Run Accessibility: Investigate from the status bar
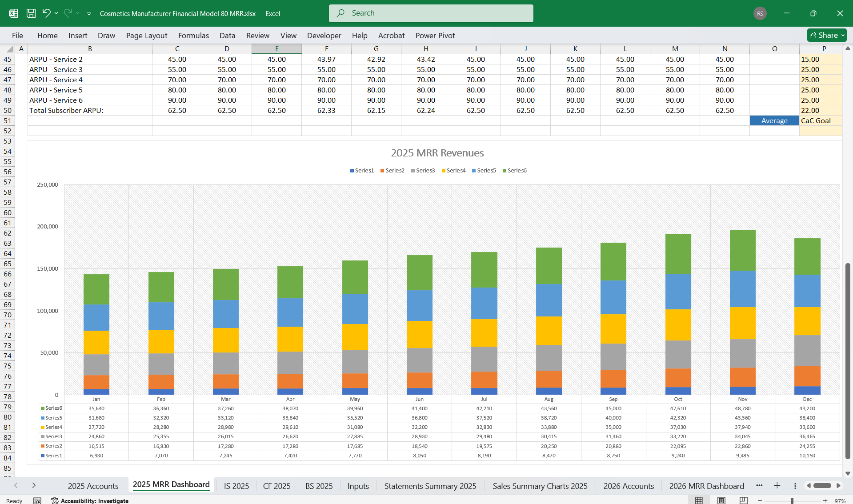 click(x=93, y=500)
